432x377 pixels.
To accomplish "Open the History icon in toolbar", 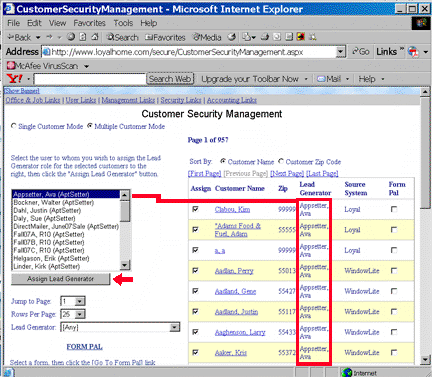I will pyautogui.click(x=232, y=37).
